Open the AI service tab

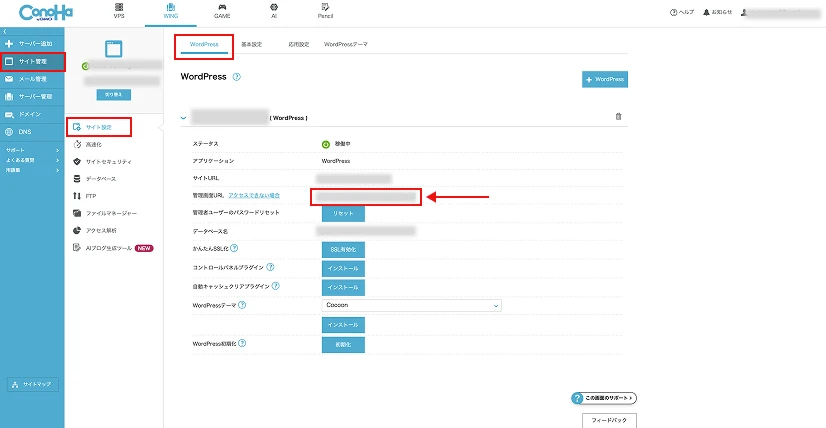pos(274,11)
